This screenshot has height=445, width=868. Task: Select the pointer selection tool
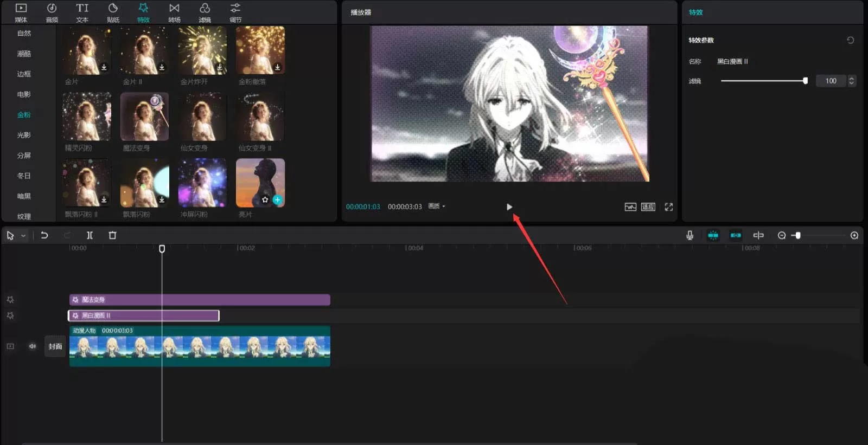click(10, 235)
